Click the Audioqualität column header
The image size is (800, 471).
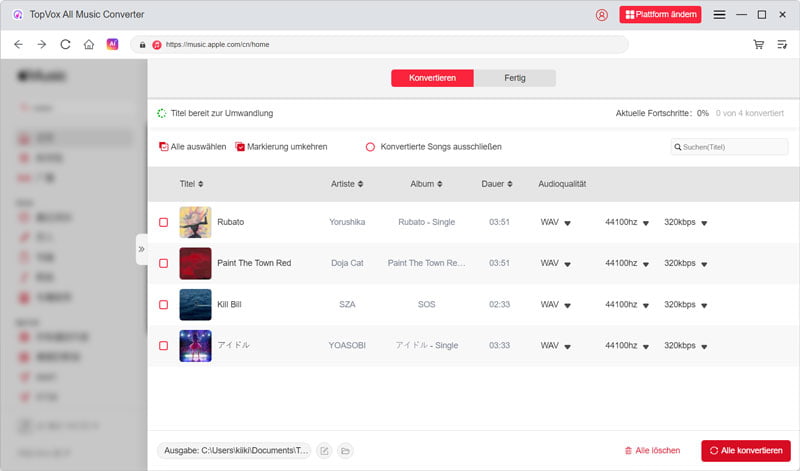tap(562, 184)
